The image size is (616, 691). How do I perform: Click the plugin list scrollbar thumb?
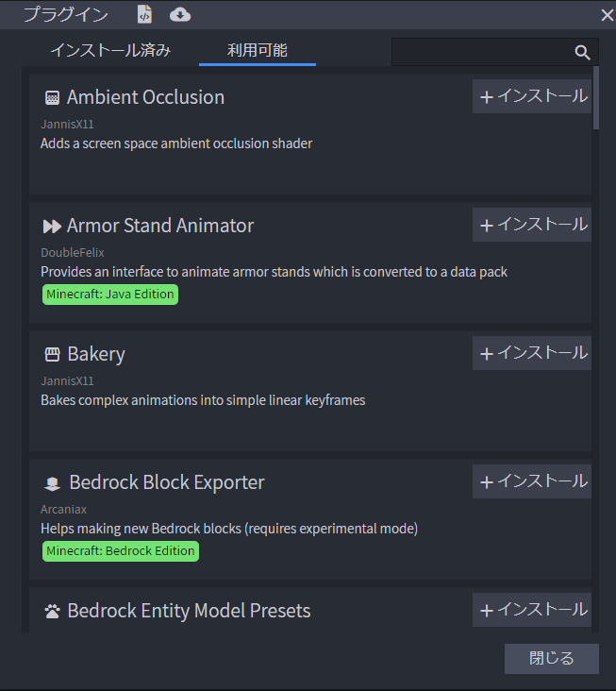tap(595, 96)
